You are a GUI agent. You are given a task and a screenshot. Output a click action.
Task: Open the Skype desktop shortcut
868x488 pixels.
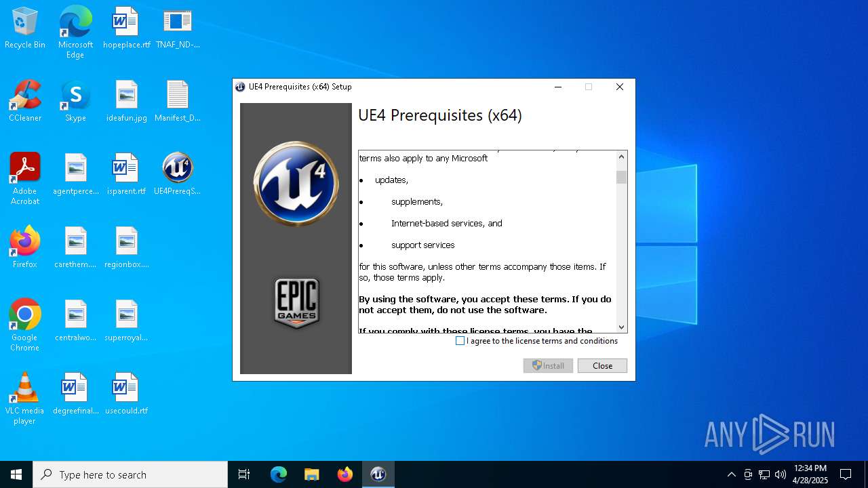point(75,102)
